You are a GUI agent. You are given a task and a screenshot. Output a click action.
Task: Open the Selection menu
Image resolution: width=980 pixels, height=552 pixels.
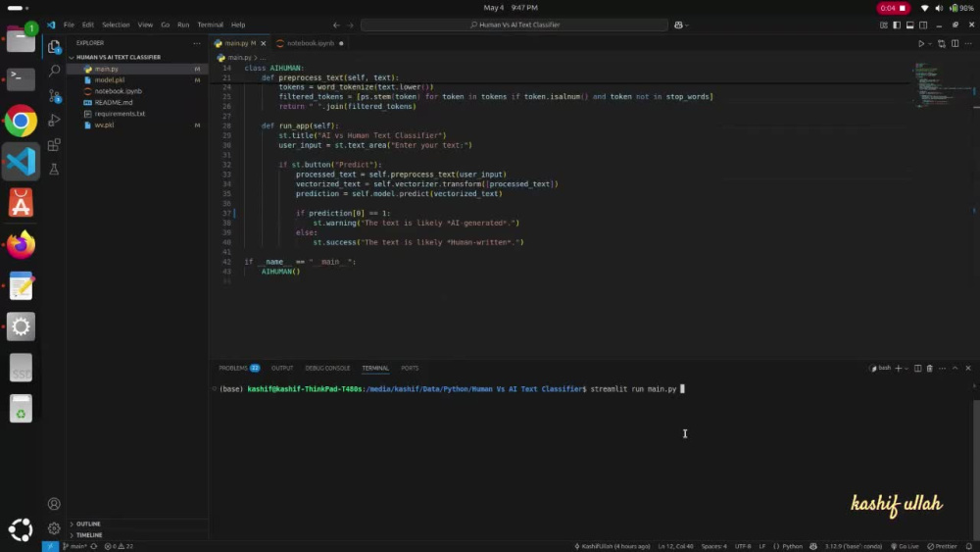coord(116,25)
